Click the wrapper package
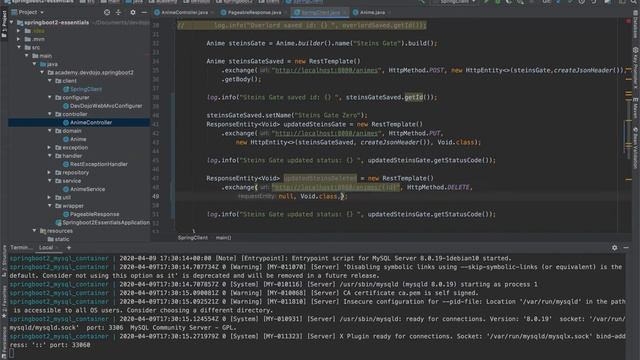 [x=69, y=206]
